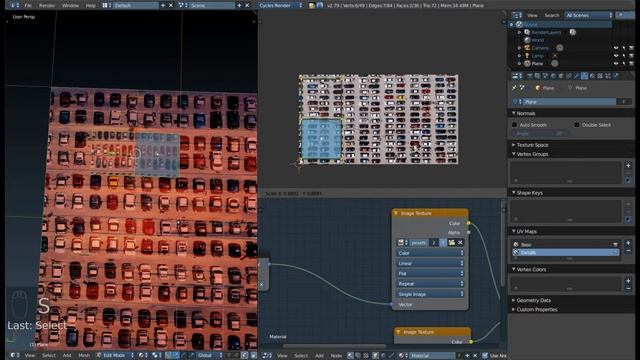Viewport: 640px width, 360px height.
Task: Open the node editor Node menu
Action: [x=336, y=356]
